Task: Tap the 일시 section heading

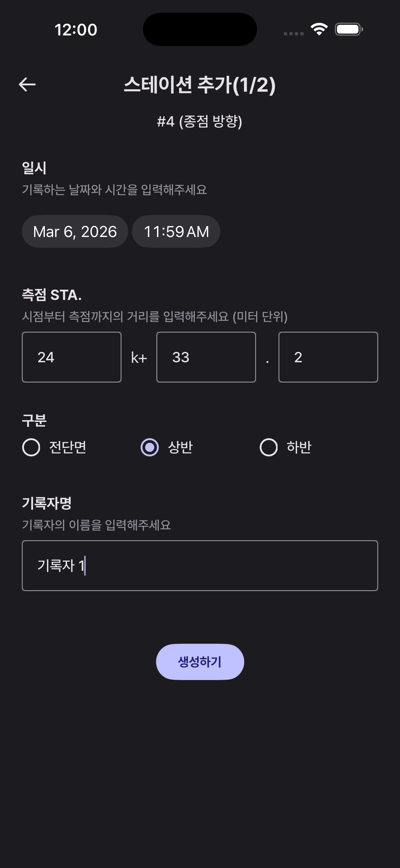Action: pyautogui.click(x=34, y=168)
